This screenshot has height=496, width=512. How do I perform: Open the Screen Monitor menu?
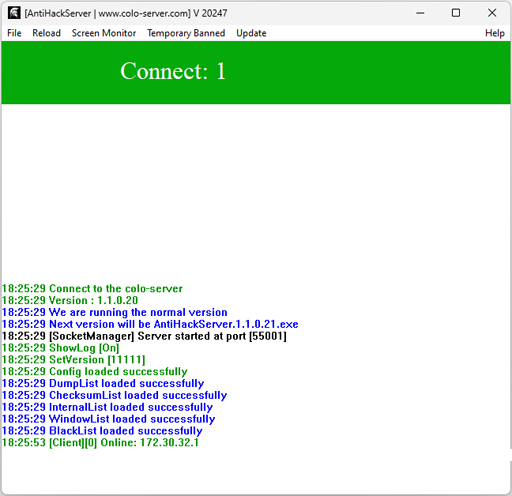[104, 33]
